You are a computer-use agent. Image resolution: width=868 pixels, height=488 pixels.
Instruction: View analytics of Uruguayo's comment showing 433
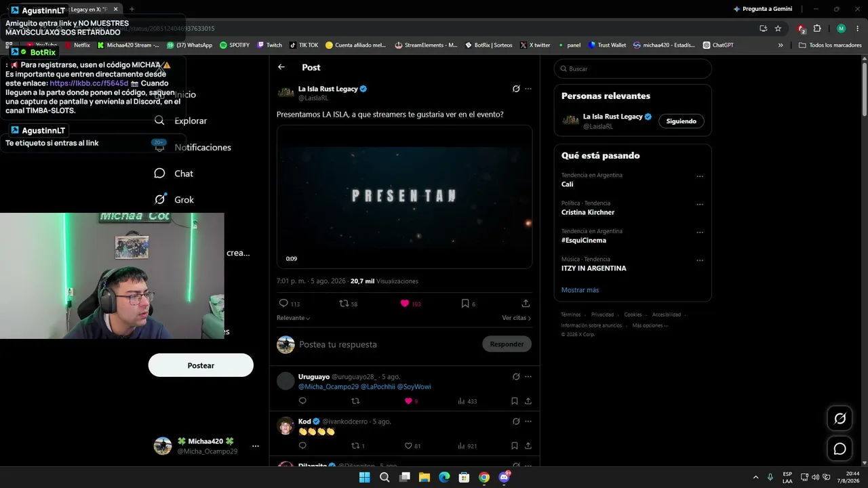[x=467, y=401]
